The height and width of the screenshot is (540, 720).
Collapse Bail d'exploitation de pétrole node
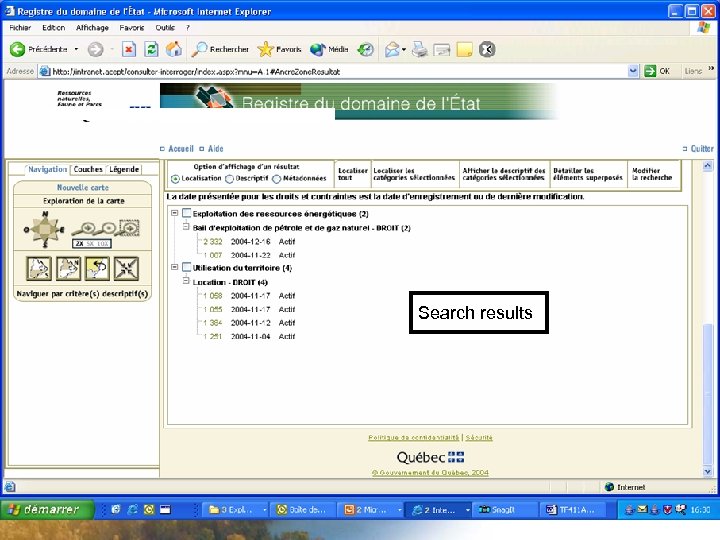[x=186, y=227]
